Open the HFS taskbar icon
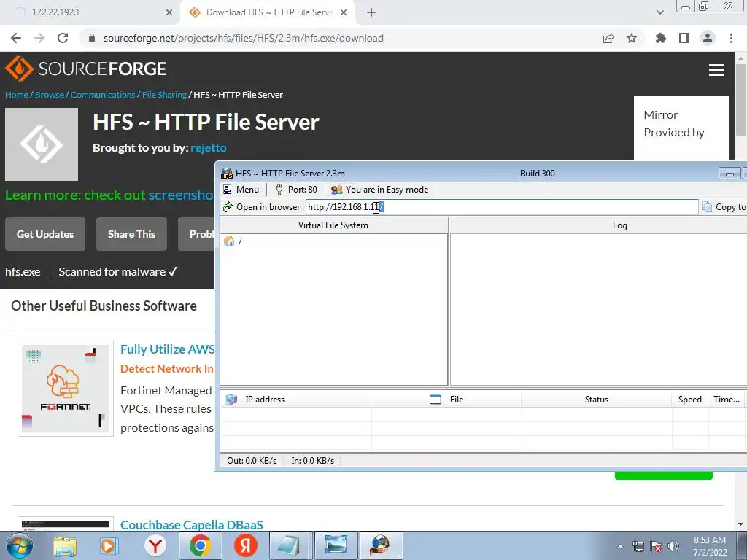 [x=381, y=545]
